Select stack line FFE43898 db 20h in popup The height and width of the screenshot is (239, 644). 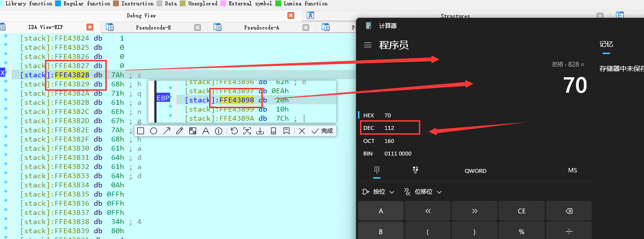click(x=237, y=100)
